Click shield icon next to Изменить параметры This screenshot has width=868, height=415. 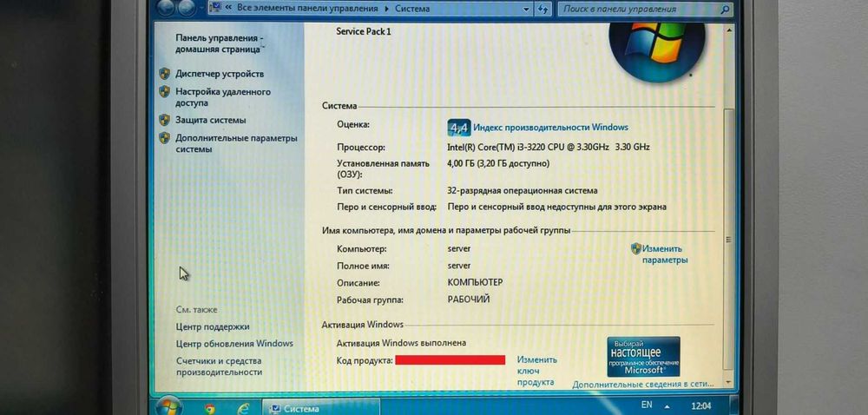(636, 248)
